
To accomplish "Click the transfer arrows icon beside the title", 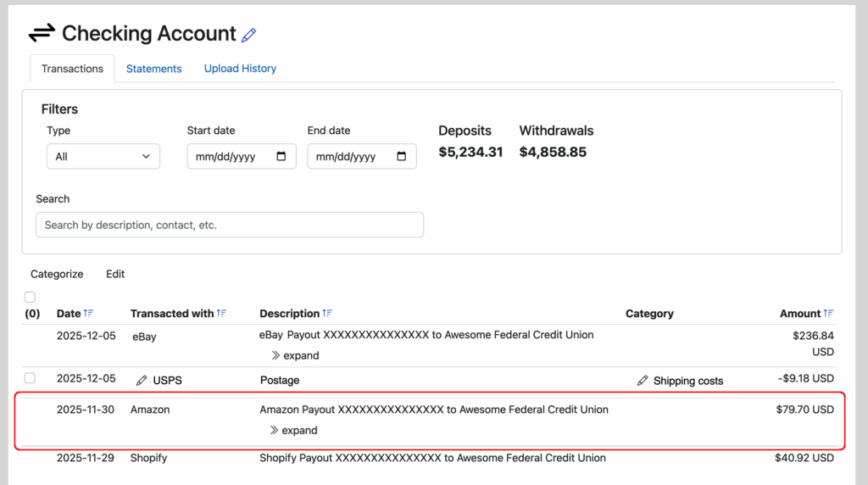I will coord(42,34).
